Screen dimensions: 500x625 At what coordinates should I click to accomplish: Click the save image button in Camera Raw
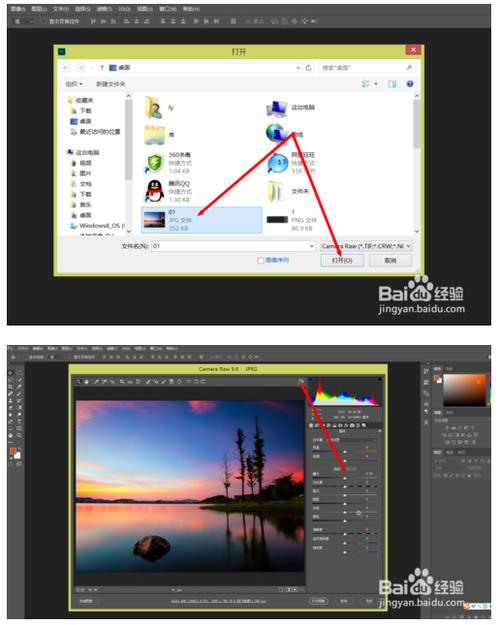(86, 601)
